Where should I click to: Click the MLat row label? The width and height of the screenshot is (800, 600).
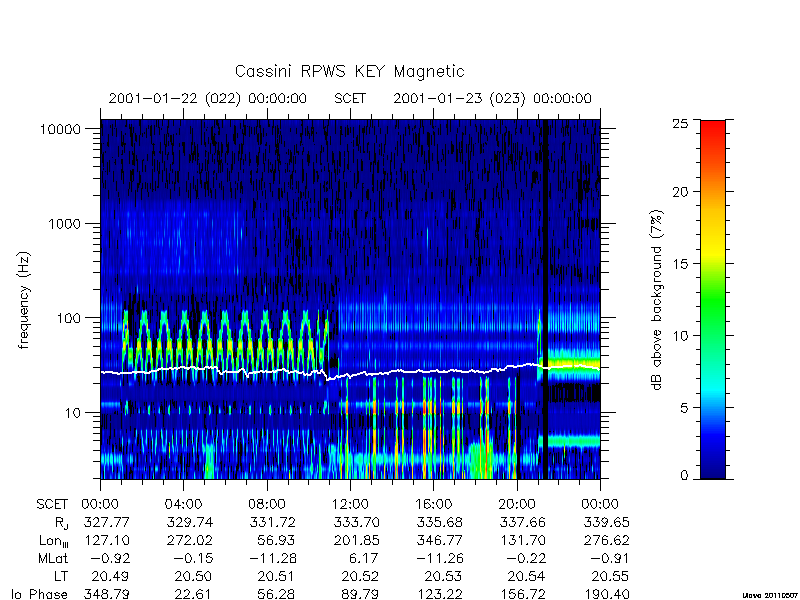click(x=53, y=558)
